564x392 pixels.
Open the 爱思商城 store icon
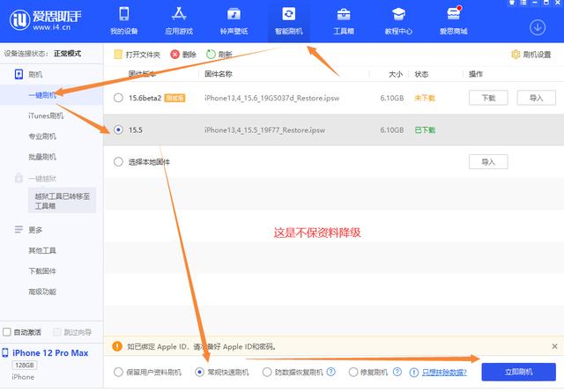click(454, 15)
